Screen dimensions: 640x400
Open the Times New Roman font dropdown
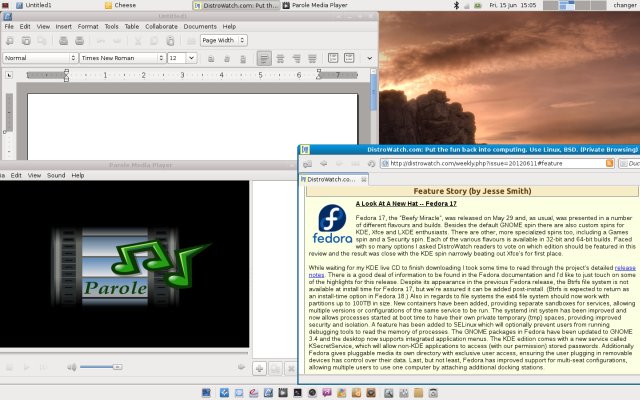pyautogui.click(x=122, y=58)
